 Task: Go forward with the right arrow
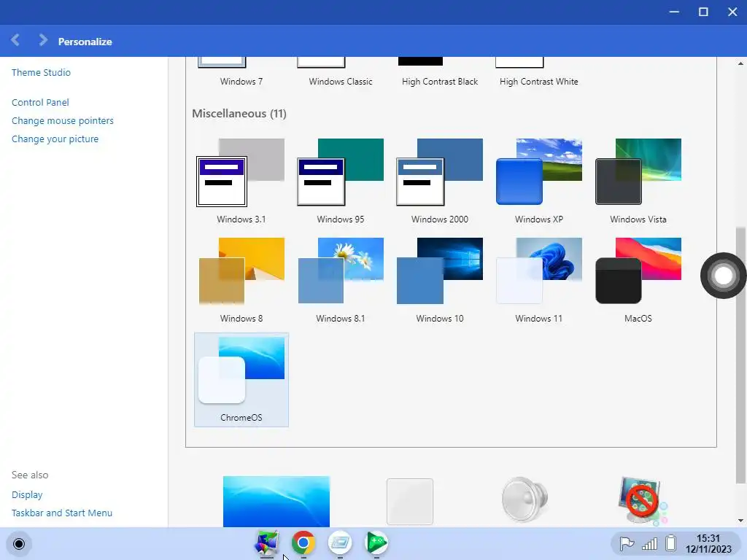pyautogui.click(x=43, y=40)
